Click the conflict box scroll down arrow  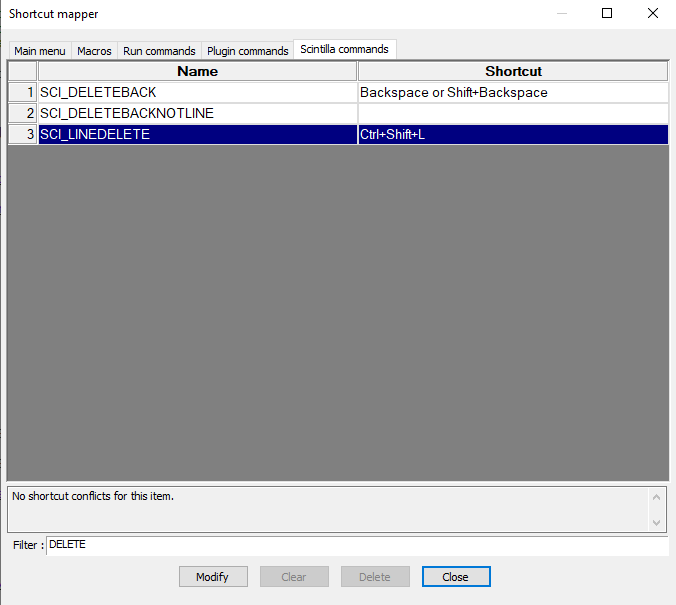[657, 523]
